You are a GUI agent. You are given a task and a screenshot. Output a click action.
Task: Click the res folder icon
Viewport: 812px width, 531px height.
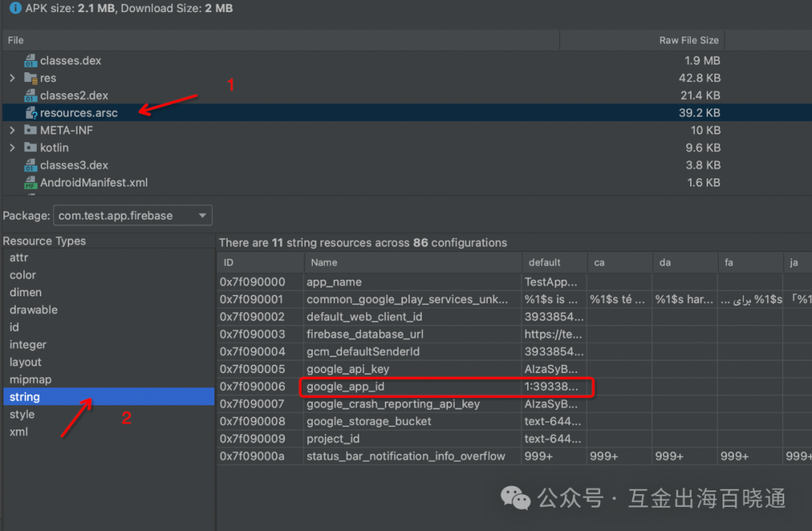click(30, 77)
